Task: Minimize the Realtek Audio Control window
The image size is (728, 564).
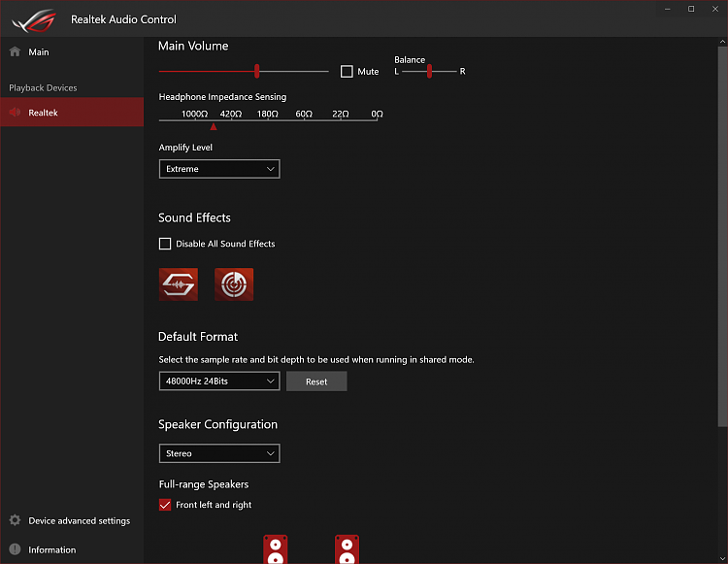Action: coord(668,10)
